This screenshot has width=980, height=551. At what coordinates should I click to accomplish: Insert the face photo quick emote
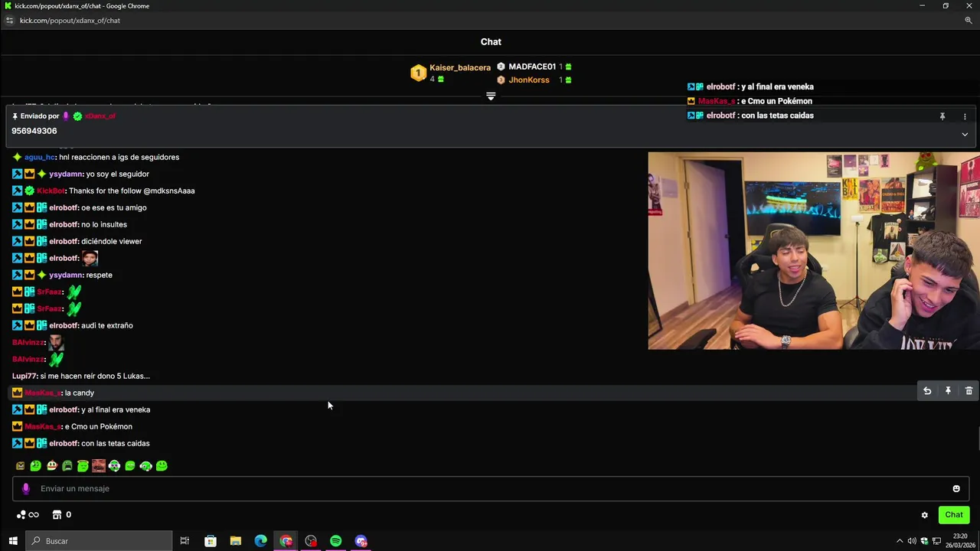[99, 465]
